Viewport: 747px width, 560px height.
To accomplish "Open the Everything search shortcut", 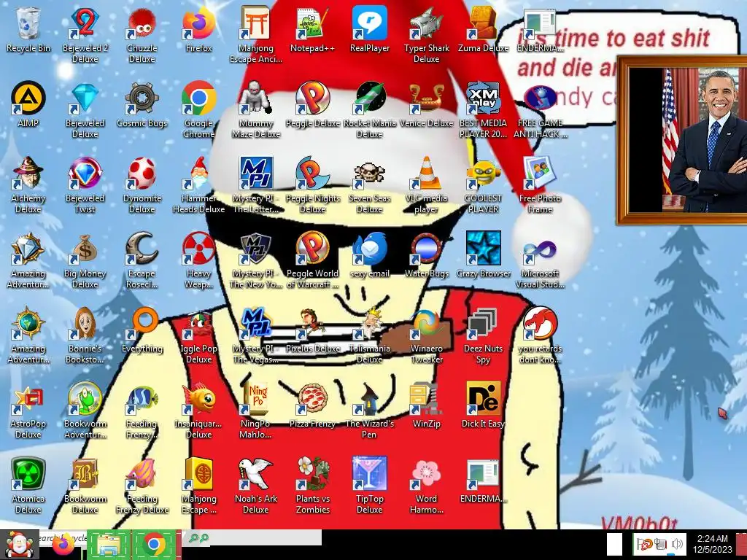I will (x=142, y=330).
